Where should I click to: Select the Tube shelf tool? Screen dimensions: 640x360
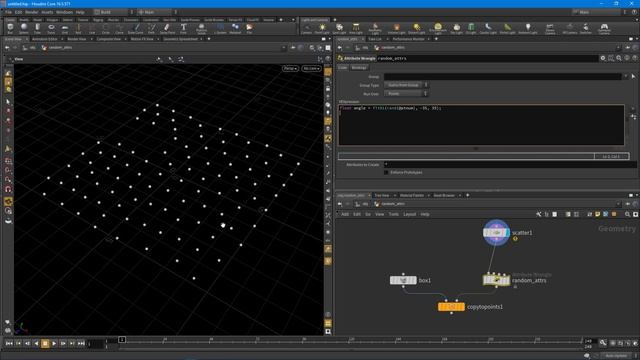click(x=37, y=29)
